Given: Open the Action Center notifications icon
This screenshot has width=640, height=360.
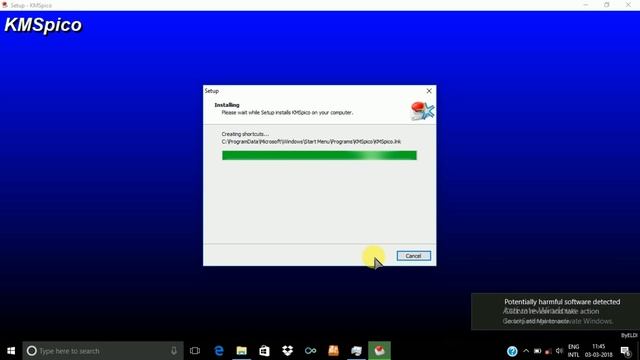Looking at the screenshot, I should (x=626, y=351).
